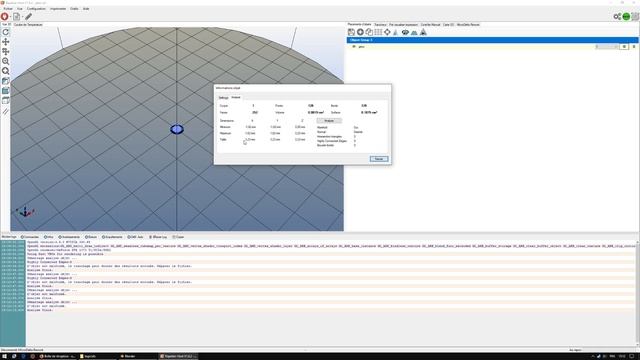Open the Outils menu
This screenshot has width=640, height=360.
pyautogui.click(x=74, y=9)
